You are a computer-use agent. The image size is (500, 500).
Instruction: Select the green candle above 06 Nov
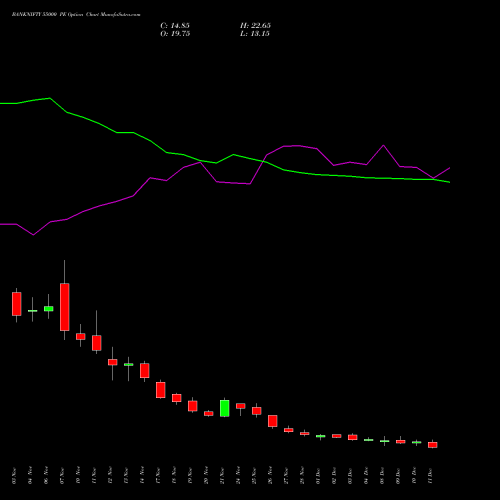click(49, 309)
